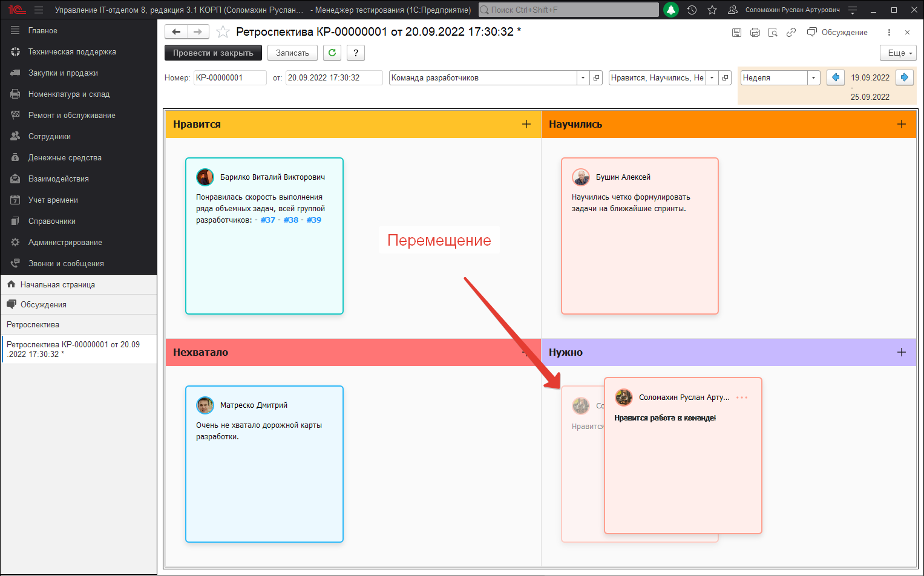Viewport: 924px width, 576px height.
Task: Click the refresh green arrow button
Action: point(332,53)
